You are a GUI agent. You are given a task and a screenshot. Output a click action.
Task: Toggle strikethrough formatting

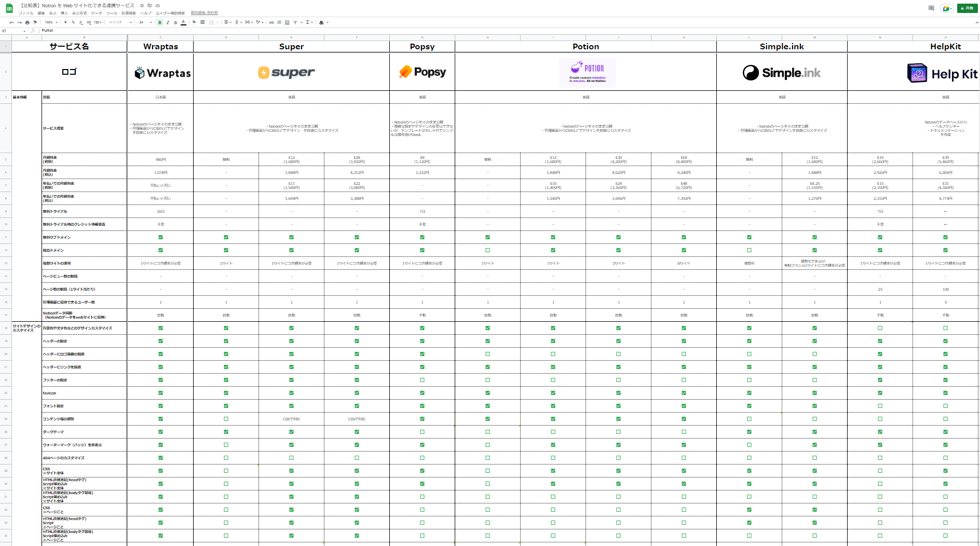(x=175, y=22)
